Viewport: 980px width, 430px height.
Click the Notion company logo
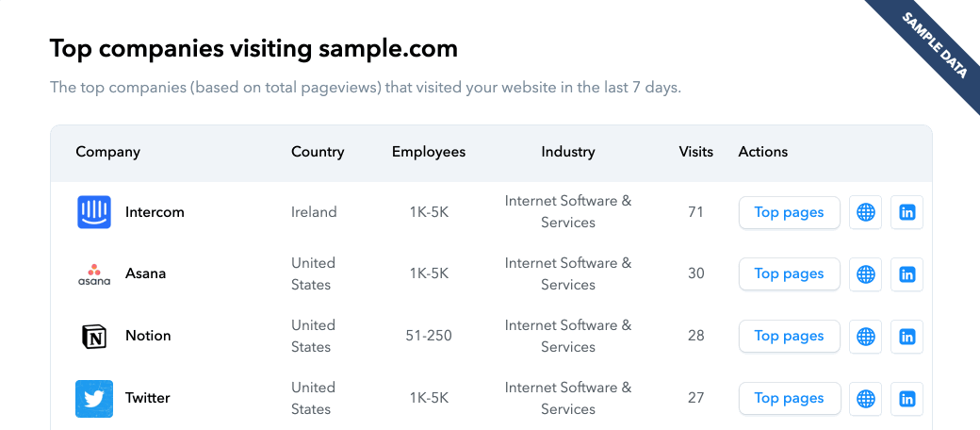coord(94,337)
